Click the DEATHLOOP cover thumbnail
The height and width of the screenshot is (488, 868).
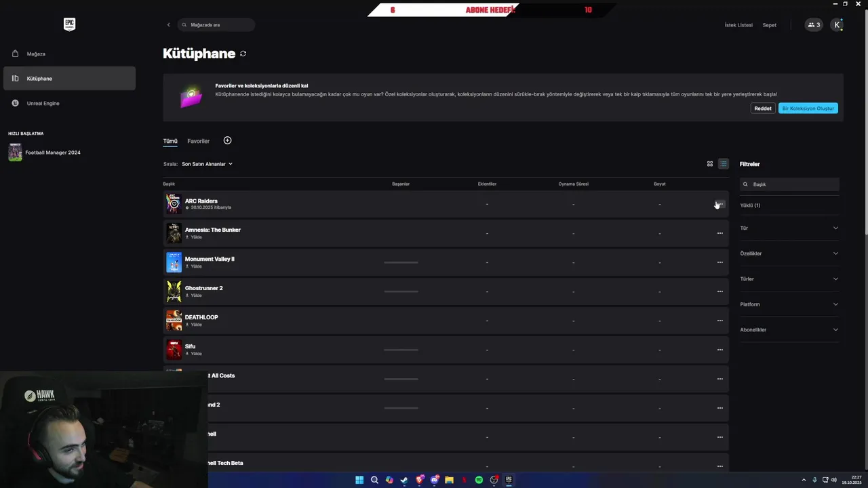click(174, 321)
